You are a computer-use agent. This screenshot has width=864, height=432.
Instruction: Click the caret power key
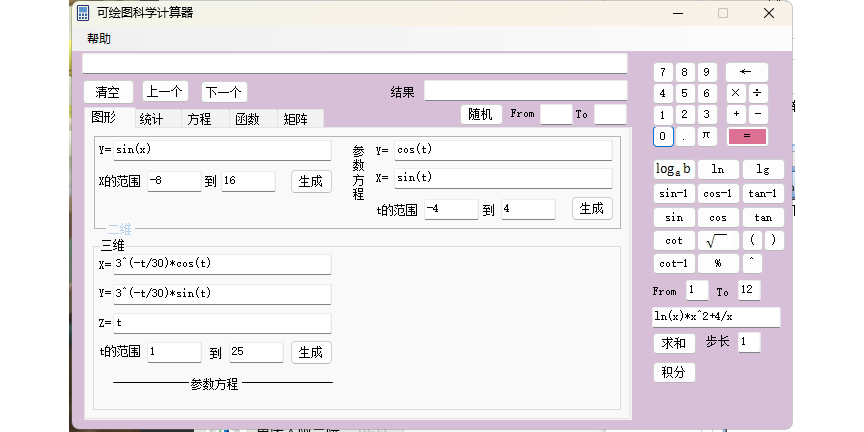tap(752, 263)
